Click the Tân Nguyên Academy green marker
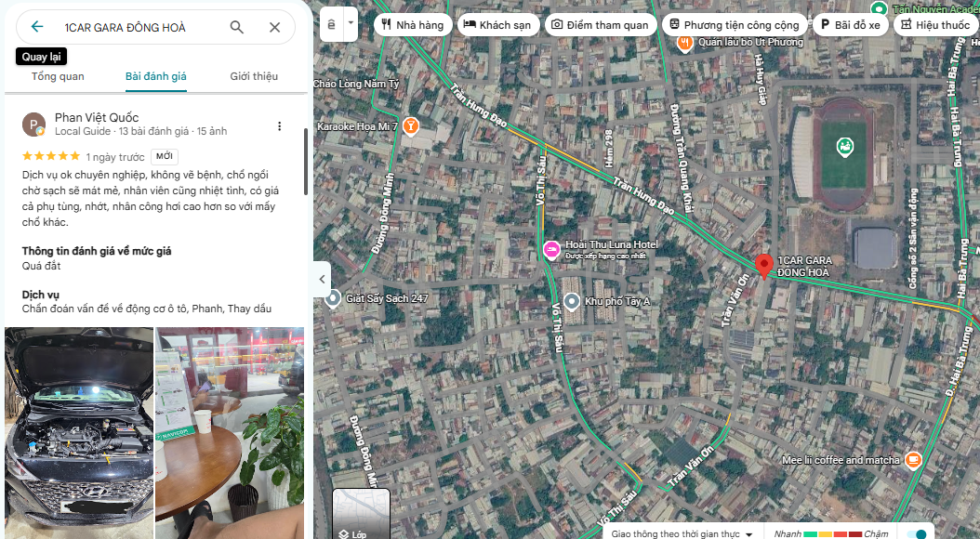 [x=879, y=9]
